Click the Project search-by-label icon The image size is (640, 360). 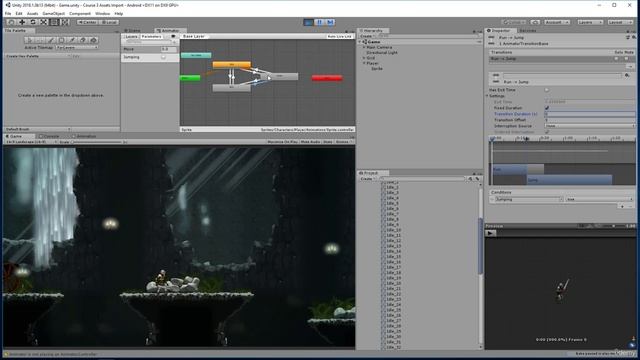tap(477, 179)
